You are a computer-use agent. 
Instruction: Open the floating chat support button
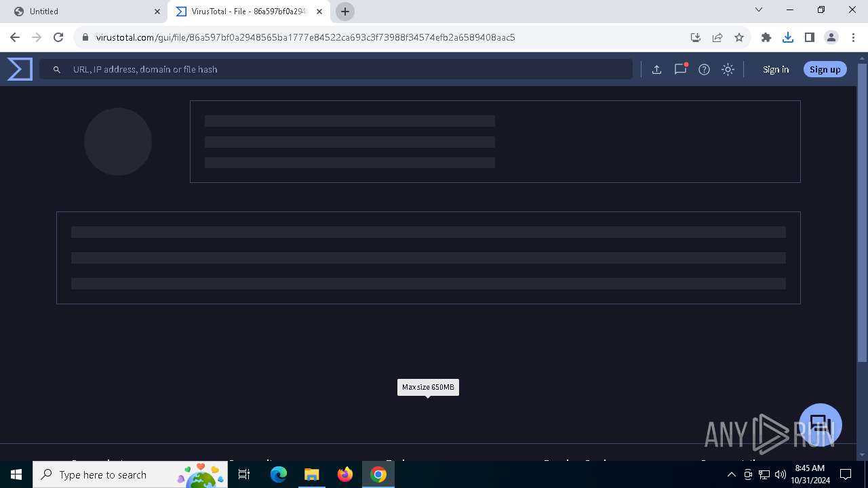click(x=821, y=425)
